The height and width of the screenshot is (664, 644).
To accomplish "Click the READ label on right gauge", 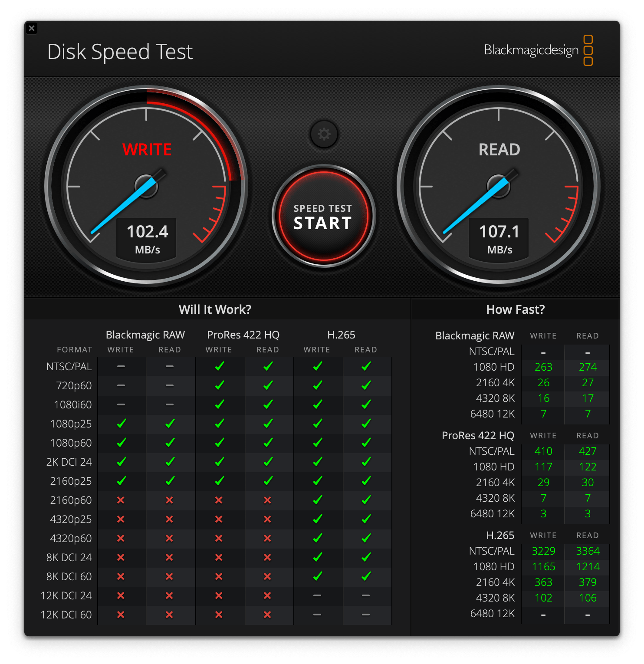I will point(499,150).
